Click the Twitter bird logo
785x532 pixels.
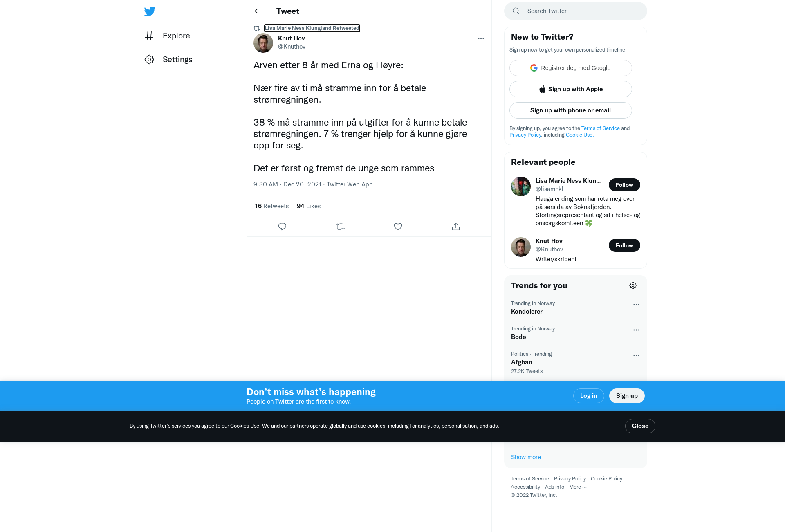pyautogui.click(x=150, y=11)
